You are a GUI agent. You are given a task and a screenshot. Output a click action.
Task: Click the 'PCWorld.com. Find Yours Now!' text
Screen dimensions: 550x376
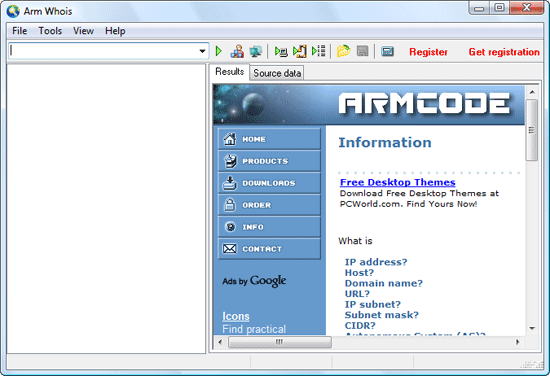(408, 204)
